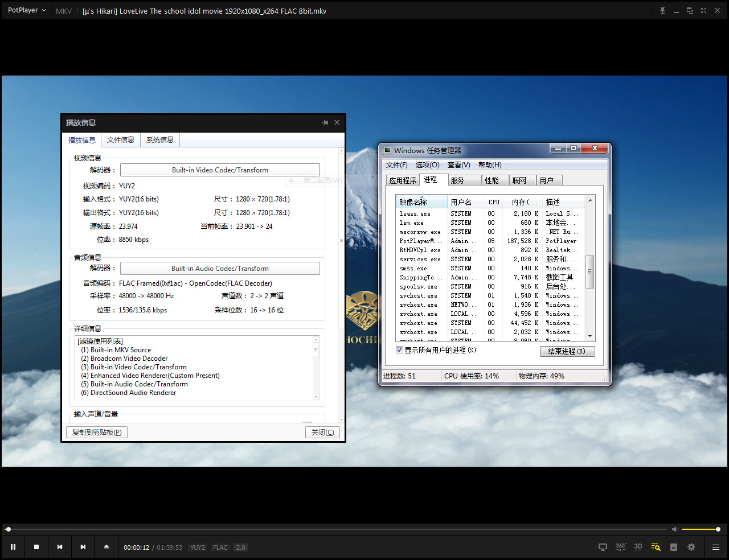Select lsass.exe process row
The width and height of the screenshot is (729, 560).
490,213
